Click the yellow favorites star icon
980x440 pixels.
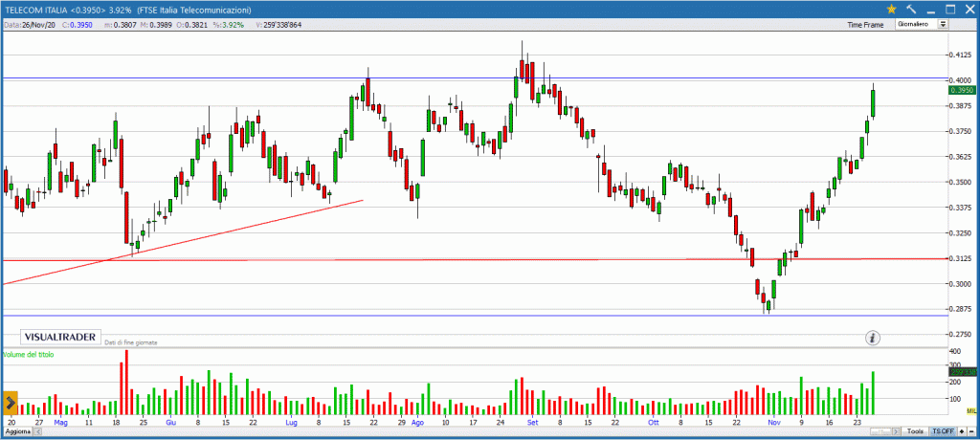pyautogui.click(x=891, y=10)
